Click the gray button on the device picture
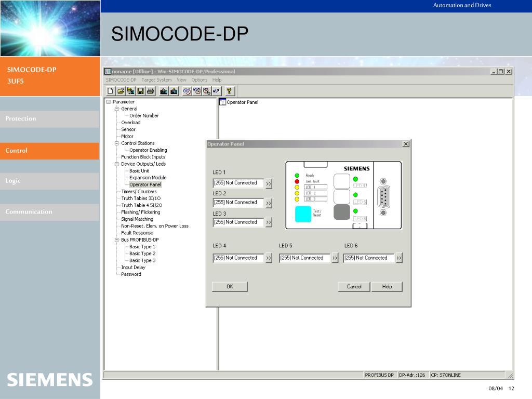Viewport: 532px width, 399px height. pyautogui.click(x=342, y=212)
